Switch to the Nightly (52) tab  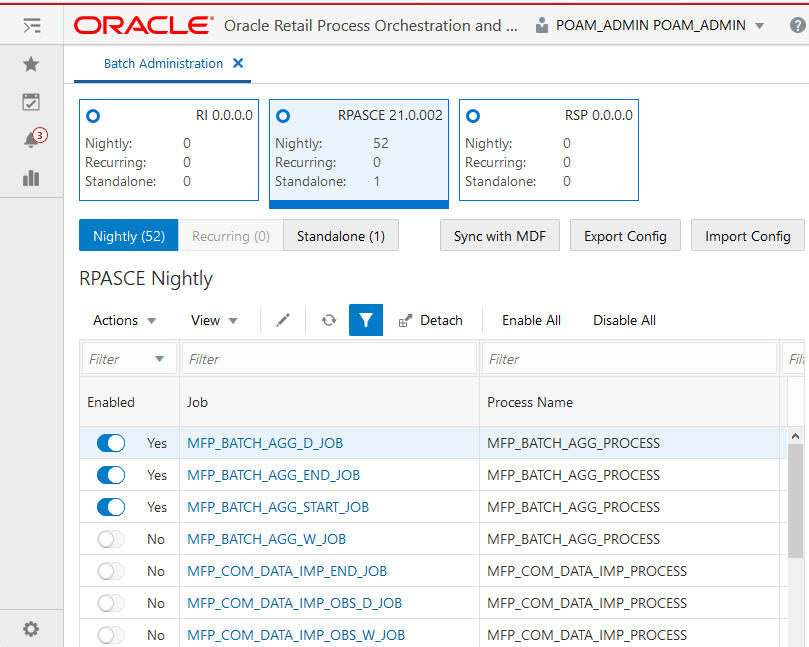128,236
